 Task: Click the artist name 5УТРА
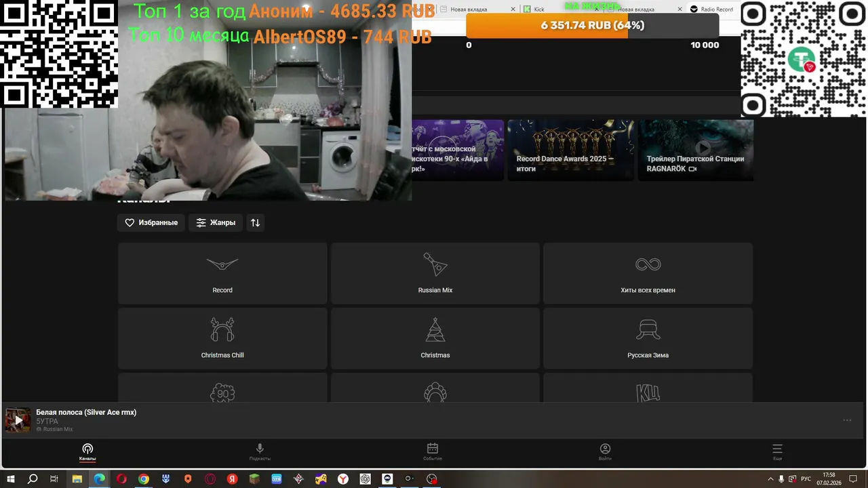47,421
